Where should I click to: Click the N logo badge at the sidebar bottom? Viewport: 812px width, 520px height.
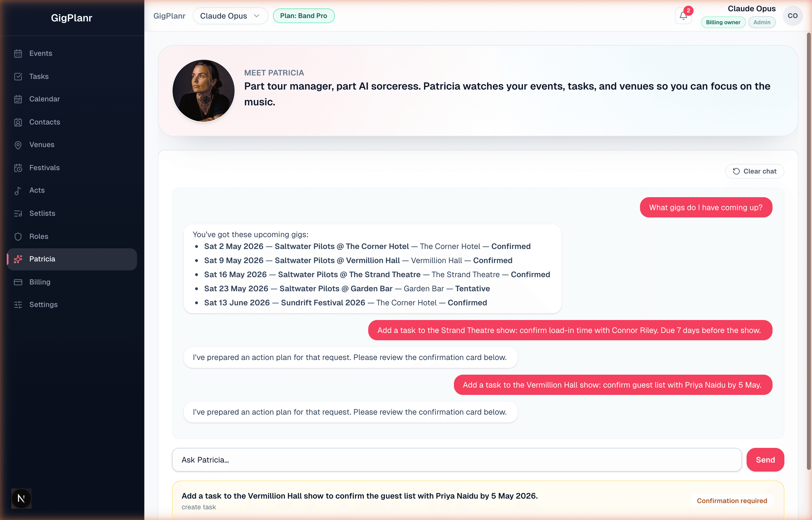(x=21, y=498)
